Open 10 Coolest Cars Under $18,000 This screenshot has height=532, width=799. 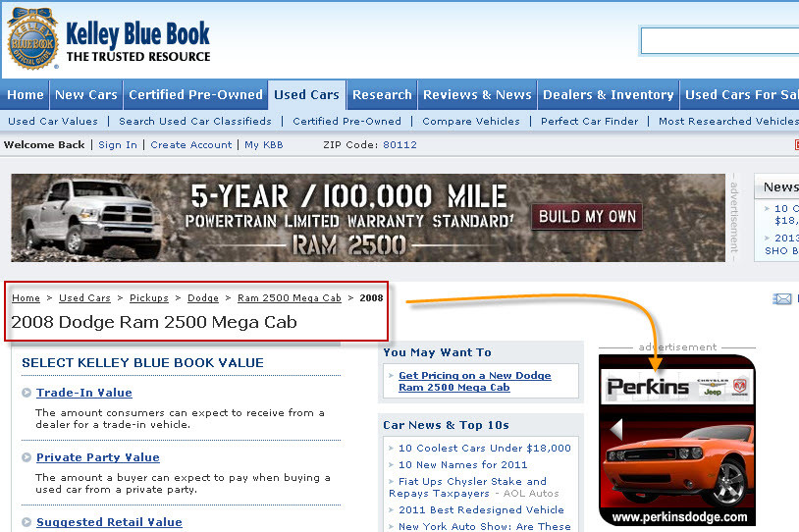(x=485, y=448)
